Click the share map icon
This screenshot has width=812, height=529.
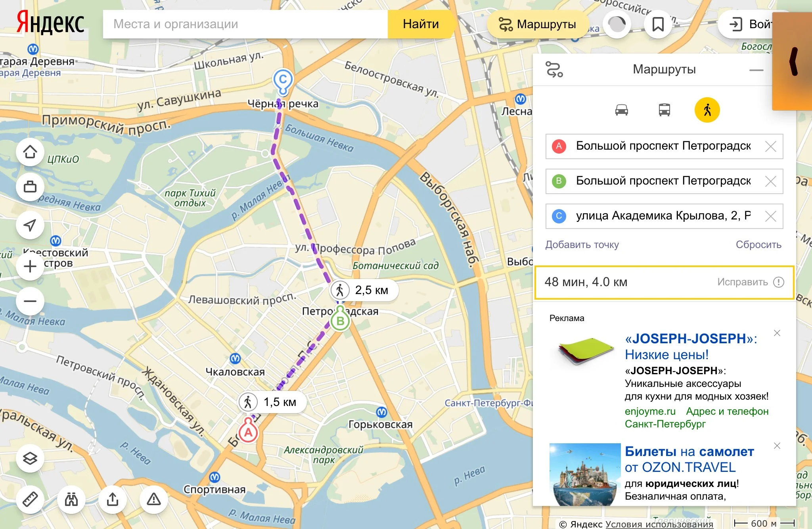tap(113, 499)
